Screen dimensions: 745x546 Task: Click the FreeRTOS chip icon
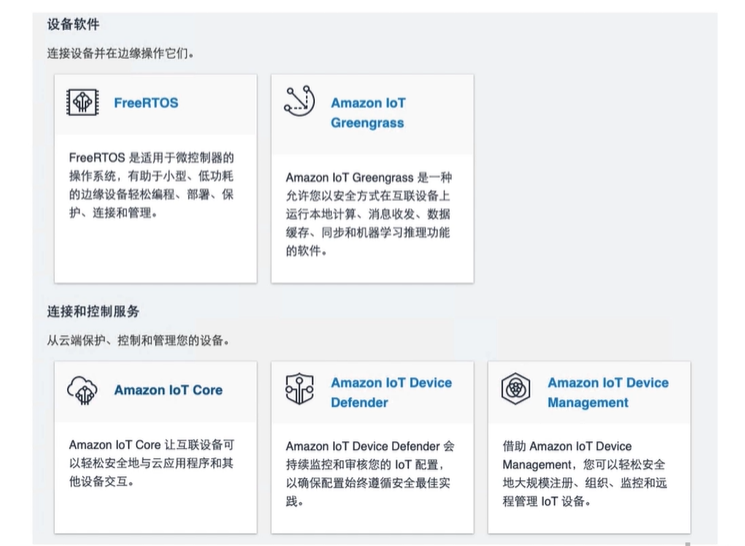(x=83, y=102)
